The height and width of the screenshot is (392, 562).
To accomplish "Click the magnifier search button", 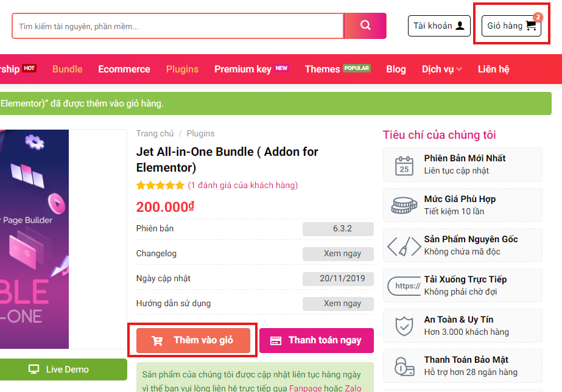I will click(x=365, y=26).
